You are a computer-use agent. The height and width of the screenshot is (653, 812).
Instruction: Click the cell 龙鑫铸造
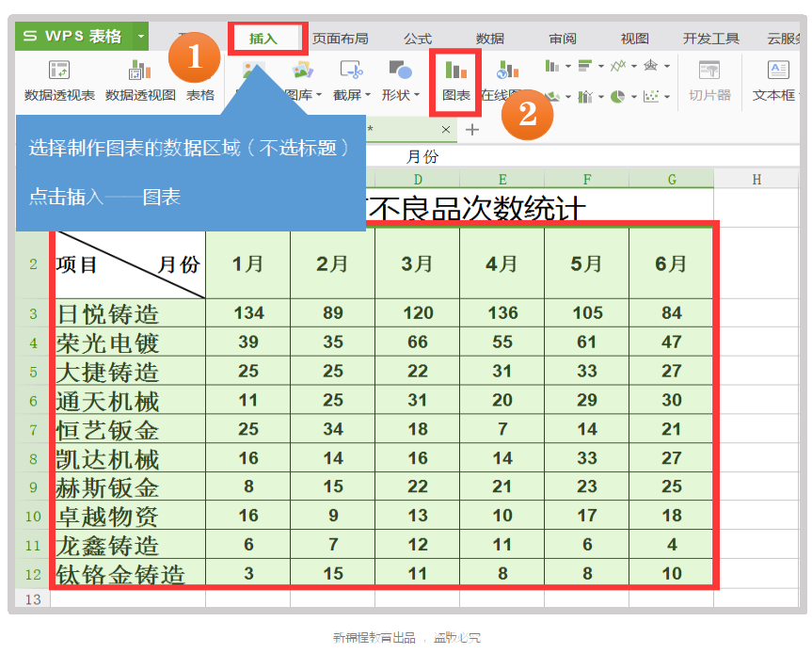pyautogui.click(x=128, y=545)
